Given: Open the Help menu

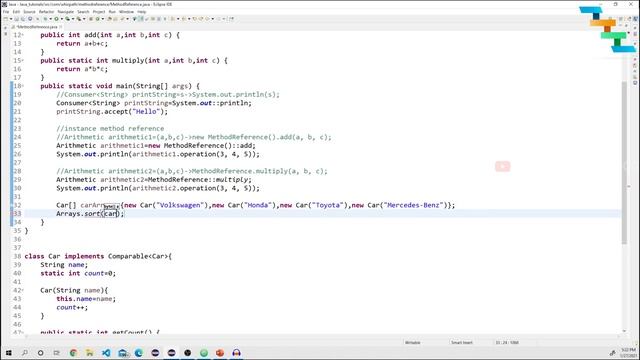Looking at the screenshot, I should tap(142, 12).
